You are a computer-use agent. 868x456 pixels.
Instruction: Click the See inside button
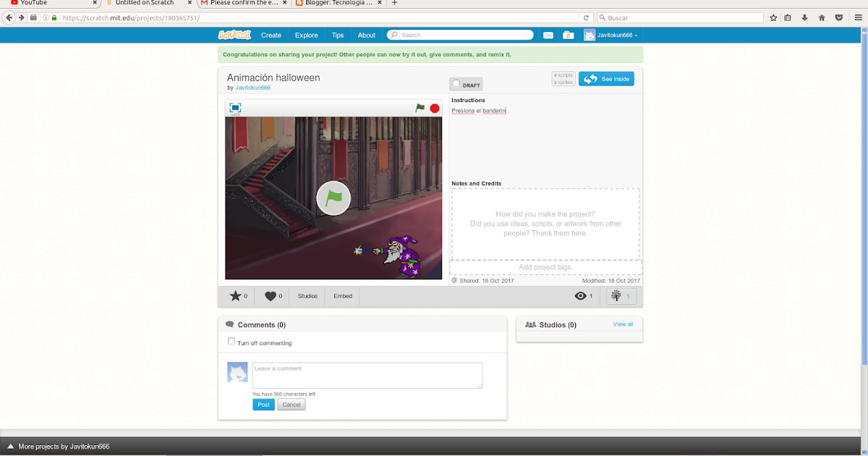(606, 79)
